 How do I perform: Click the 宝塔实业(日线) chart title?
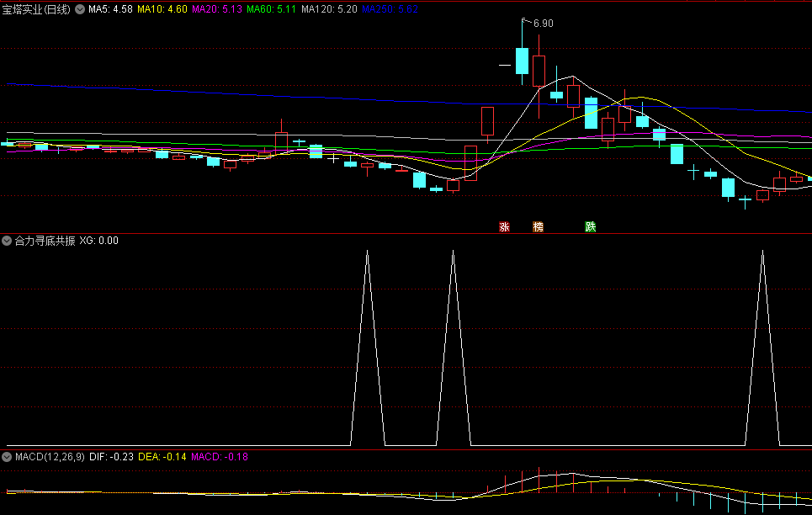(x=36, y=9)
